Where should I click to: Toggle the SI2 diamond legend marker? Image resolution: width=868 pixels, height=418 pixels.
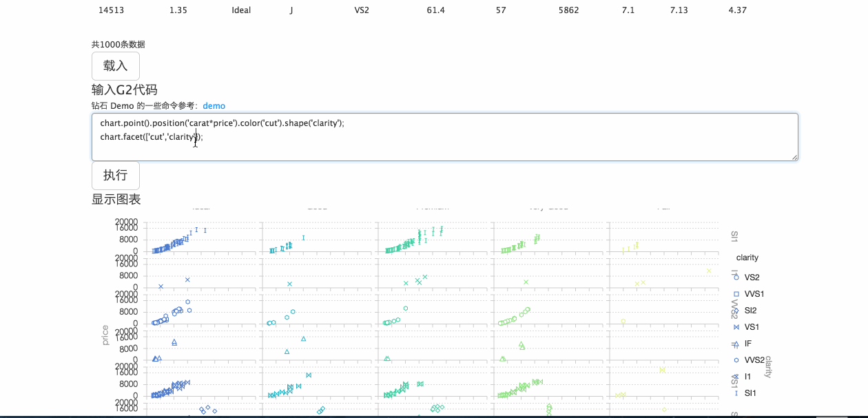pos(736,310)
